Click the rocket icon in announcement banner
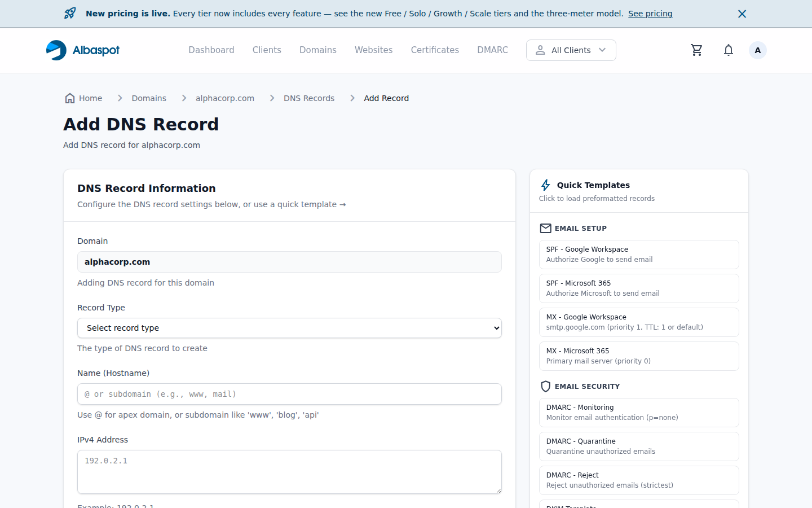The height and width of the screenshot is (508, 812). [70, 14]
